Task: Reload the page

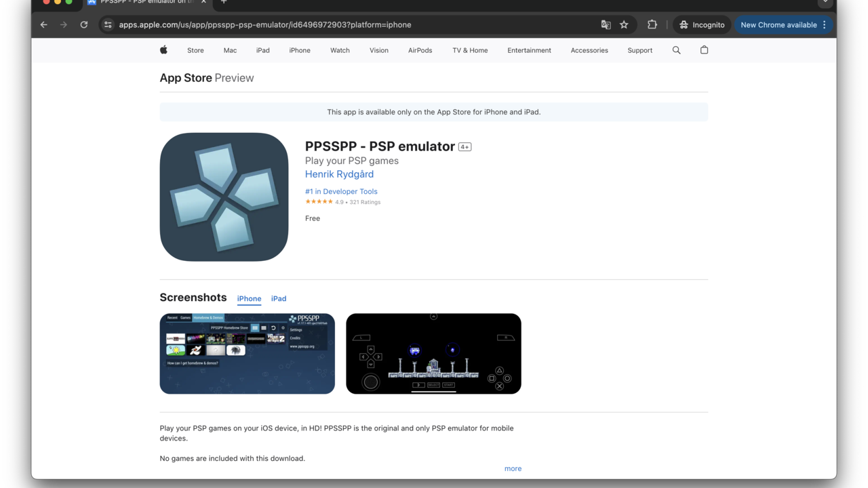Action: point(84,25)
